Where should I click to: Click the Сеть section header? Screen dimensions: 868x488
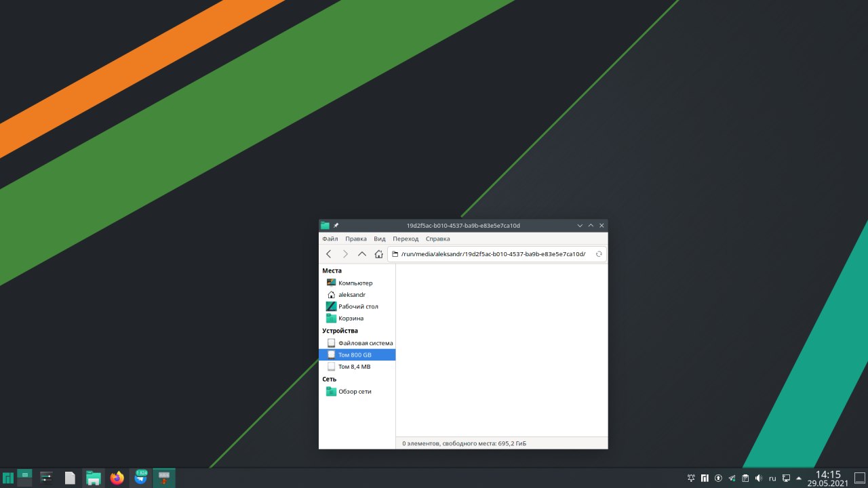(x=329, y=380)
